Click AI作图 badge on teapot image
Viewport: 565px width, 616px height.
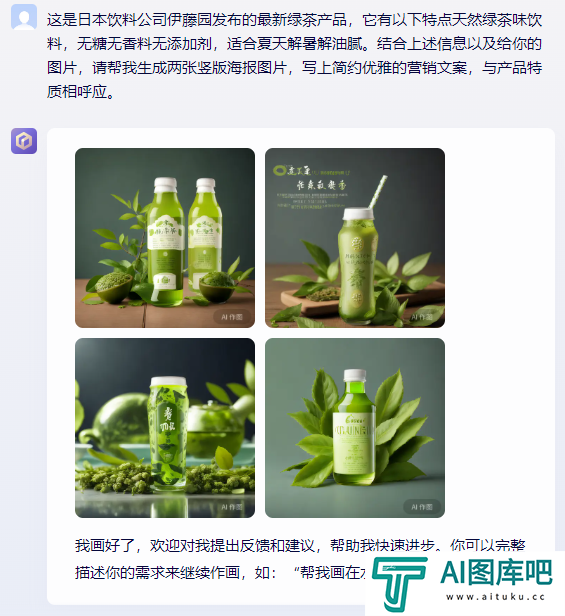(232, 507)
